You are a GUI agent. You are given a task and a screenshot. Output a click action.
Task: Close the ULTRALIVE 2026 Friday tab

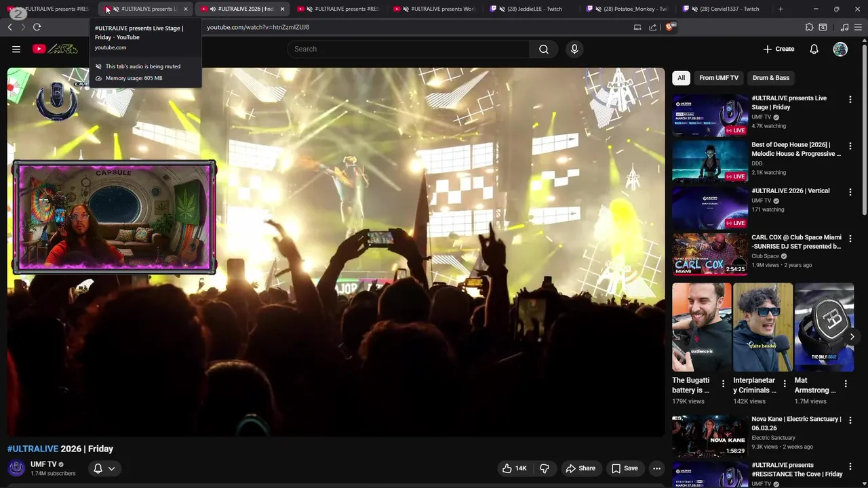282,9
